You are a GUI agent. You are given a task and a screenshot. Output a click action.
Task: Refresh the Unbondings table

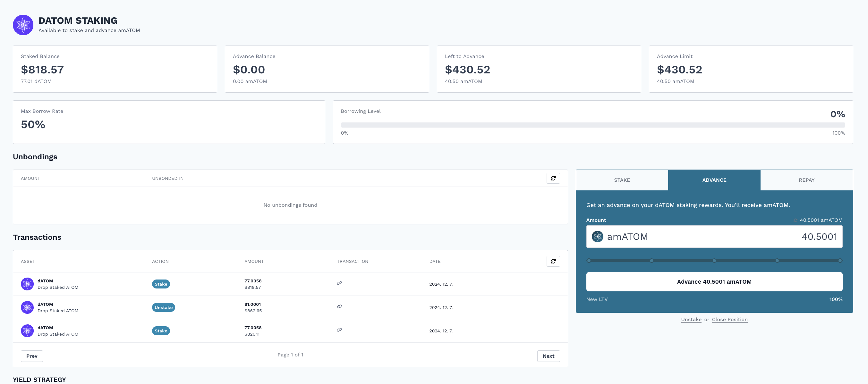[553, 178]
